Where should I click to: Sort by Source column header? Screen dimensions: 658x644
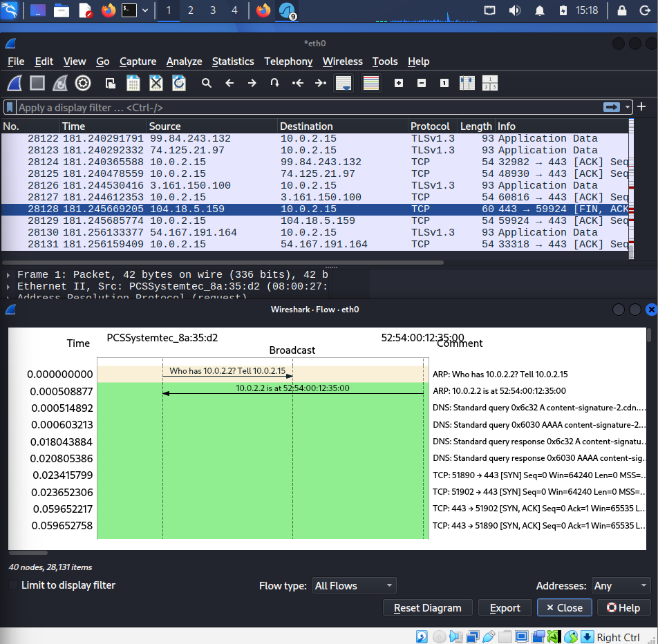pyautogui.click(x=212, y=126)
